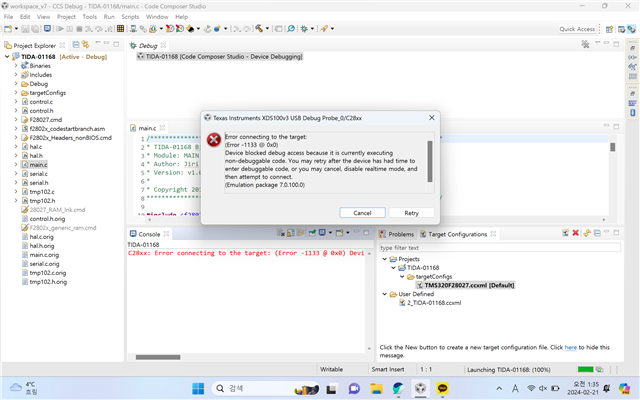Open the New icon dropdown arrow
Screen dimensions: 640x400
pyautogui.click(x=16, y=29)
